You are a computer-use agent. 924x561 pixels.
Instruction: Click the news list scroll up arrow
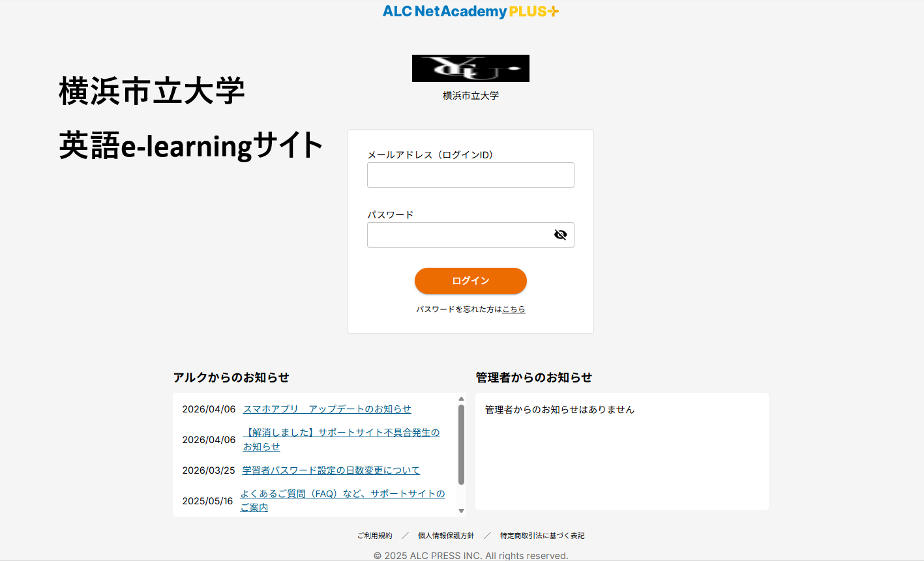click(461, 399)
